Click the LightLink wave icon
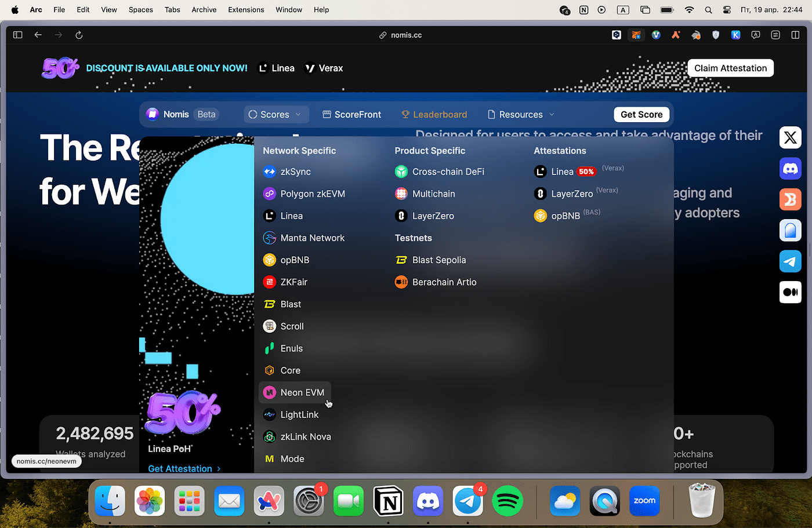Viewport: 812px width, 528px height. (x=269, y=414)
